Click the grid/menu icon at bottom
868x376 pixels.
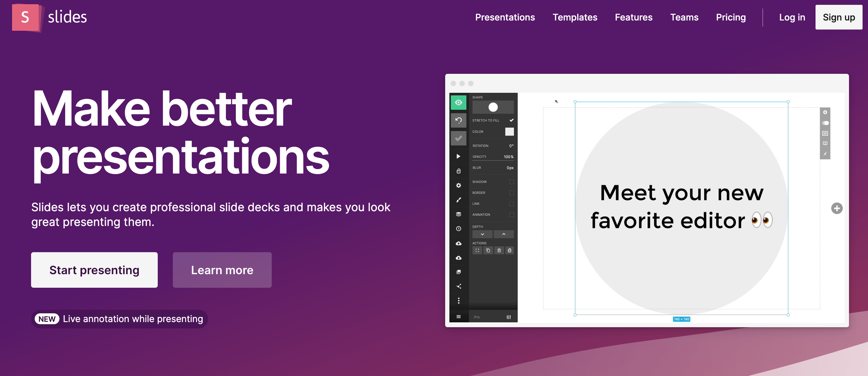458,316
